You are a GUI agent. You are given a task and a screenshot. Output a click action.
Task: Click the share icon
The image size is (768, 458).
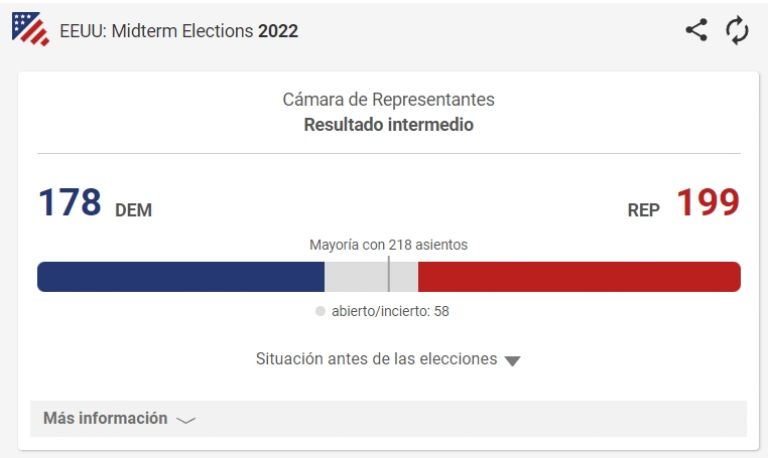click(x=696, y=30)
